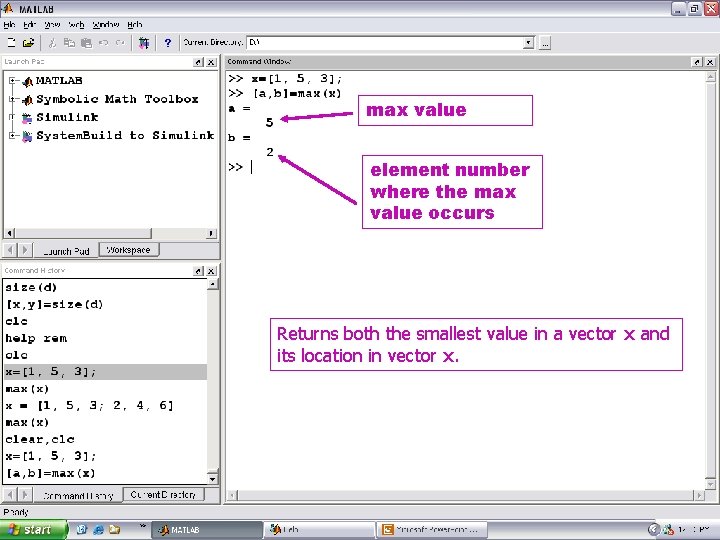
Task: Undock the Launch Pad panel
Action: (198, 62)
